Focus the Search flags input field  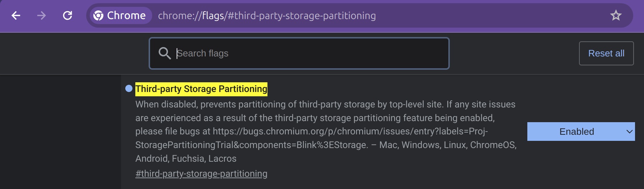click(x=309, y=53)
